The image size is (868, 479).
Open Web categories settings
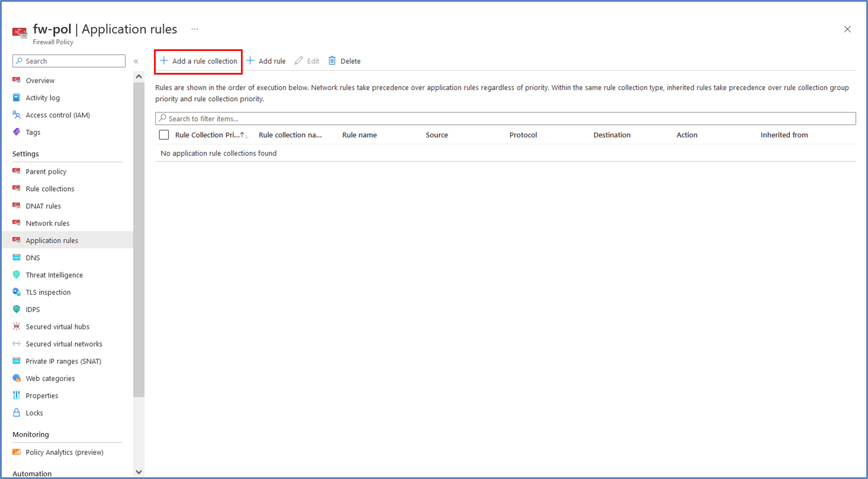pyautogui.click(x=50, y=378)
